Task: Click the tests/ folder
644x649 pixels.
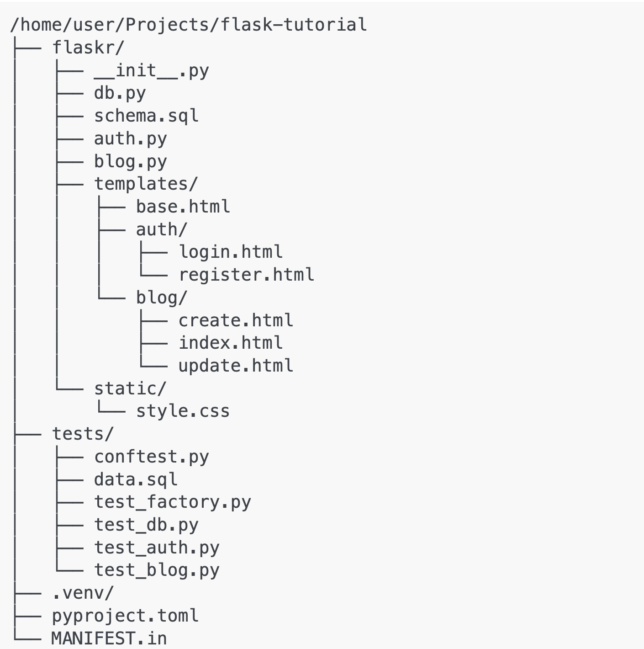Action: coord(83,434)
